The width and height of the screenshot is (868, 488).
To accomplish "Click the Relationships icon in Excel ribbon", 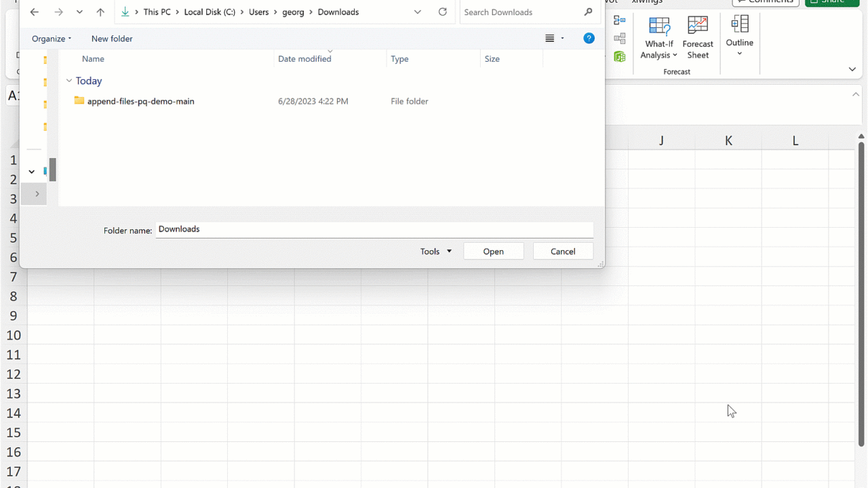I will 620,39.
